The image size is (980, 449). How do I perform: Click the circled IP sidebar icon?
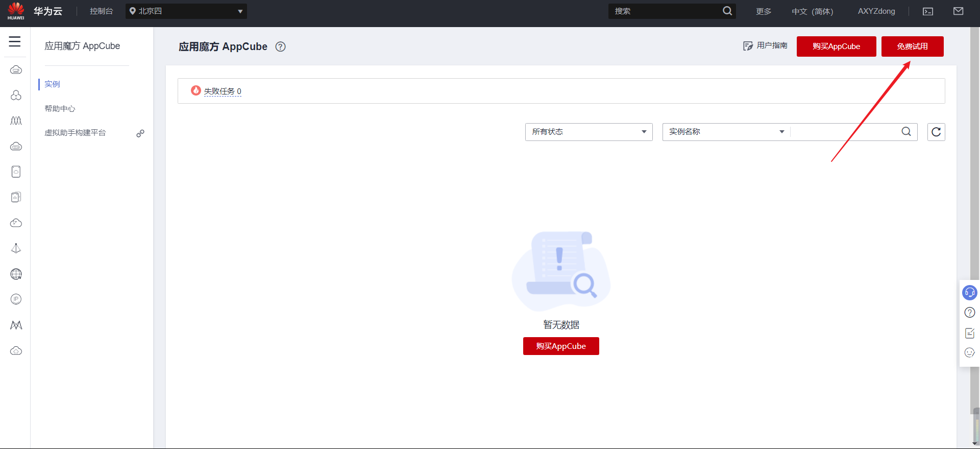point(16,299)
